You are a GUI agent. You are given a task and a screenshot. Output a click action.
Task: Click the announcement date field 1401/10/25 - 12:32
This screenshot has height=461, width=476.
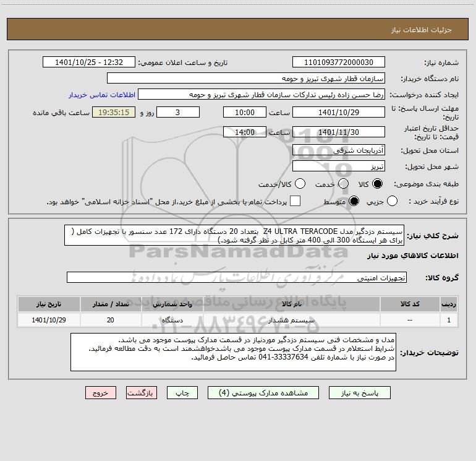(x=89, y=62)
